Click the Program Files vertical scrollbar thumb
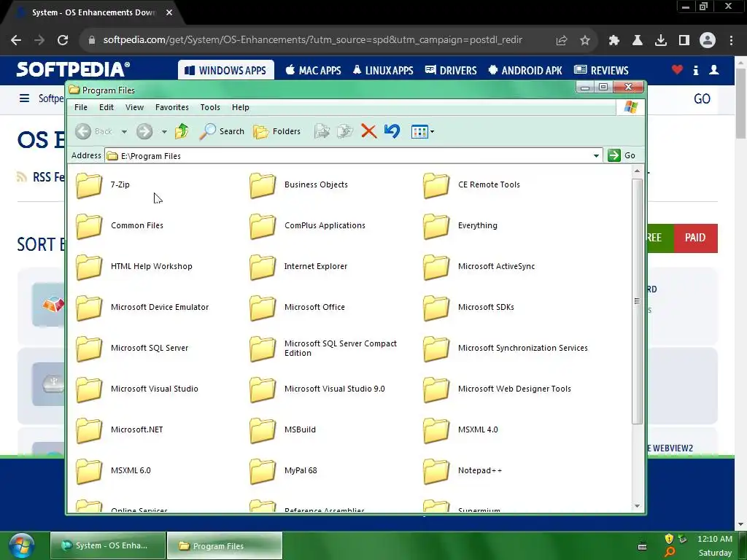Image resolution: width=747 pixels, height=560 pixels. [637, 301]
